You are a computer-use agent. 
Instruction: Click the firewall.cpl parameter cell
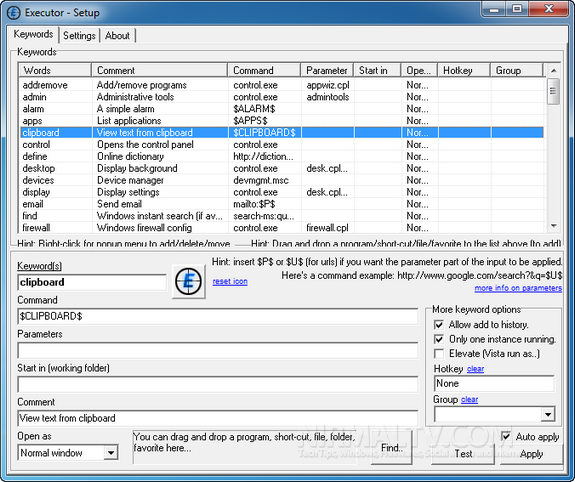tap(327, 228)
